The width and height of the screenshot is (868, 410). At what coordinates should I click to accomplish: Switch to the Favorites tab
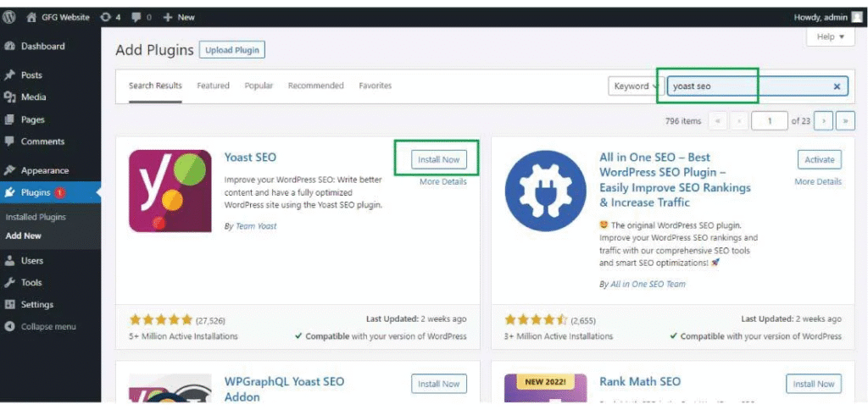(x=375, y=86)
